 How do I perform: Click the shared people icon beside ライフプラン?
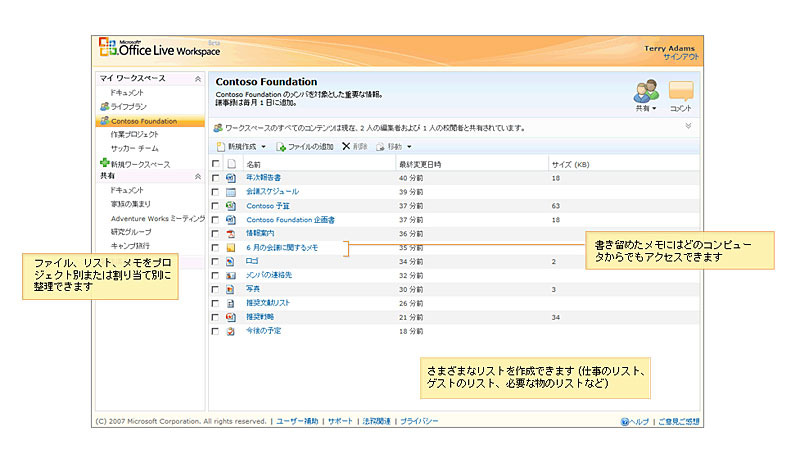(105, 106)
